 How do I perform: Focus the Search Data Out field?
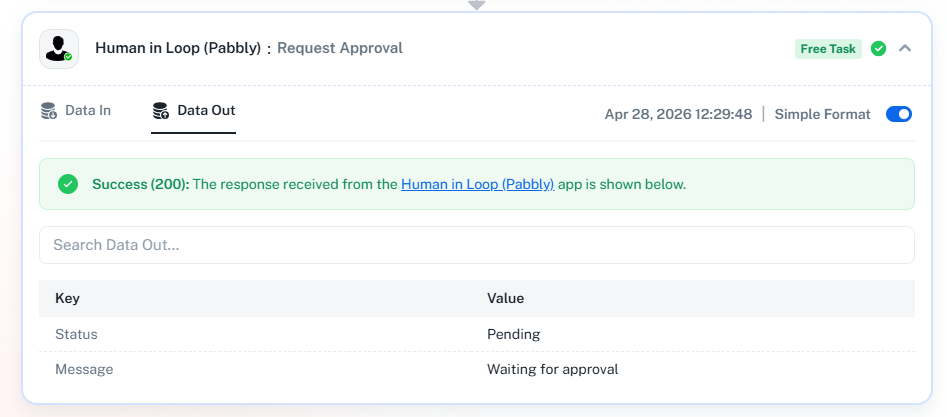[x=477, y=245]
